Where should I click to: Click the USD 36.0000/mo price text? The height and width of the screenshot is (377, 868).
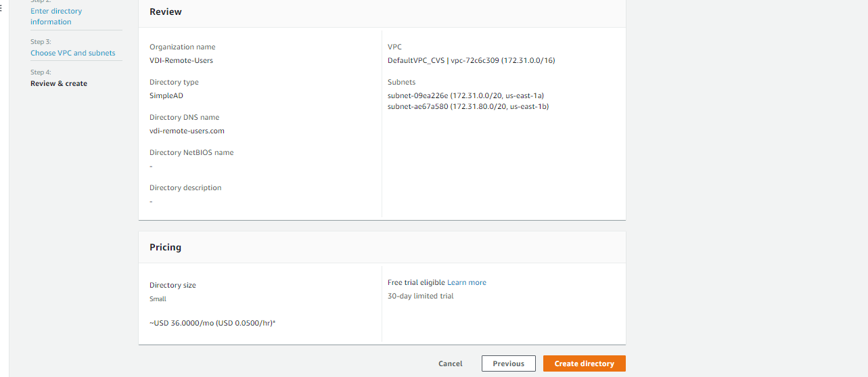point(212,323)
